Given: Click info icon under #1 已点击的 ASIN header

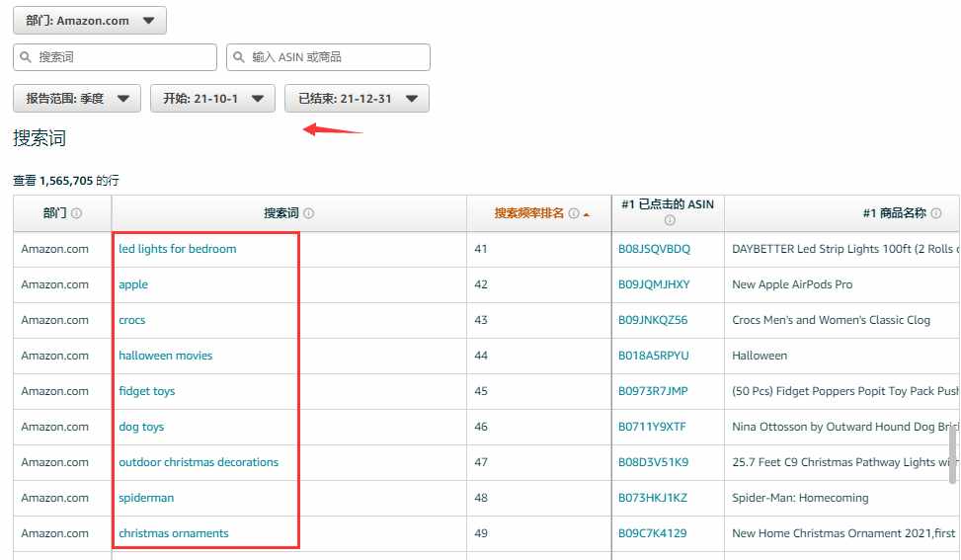Looking at the screenshot, I should coord(670,220).
